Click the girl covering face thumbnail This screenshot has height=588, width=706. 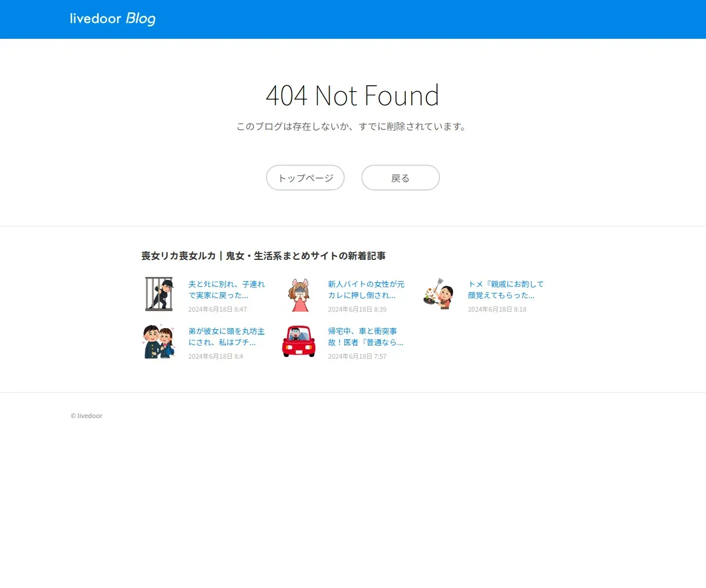click(299, 294)
